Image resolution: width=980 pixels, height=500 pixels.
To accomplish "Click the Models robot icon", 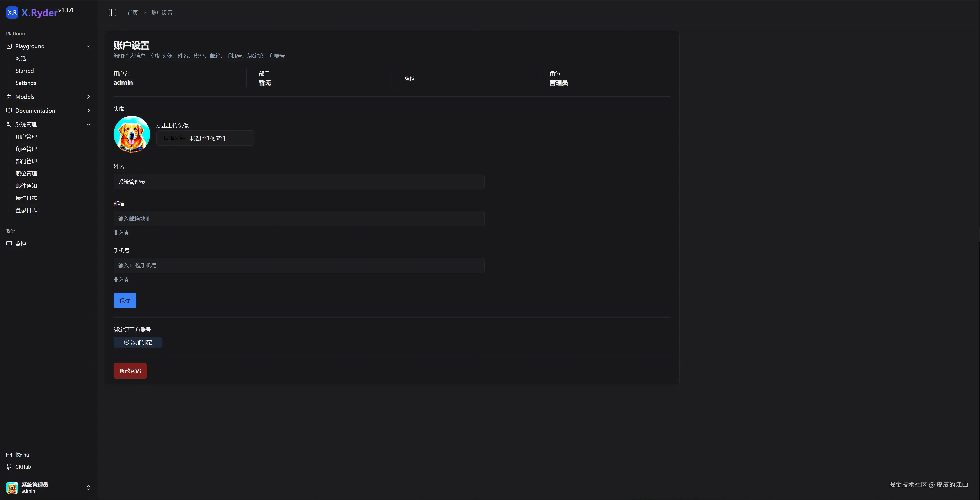I will (9, 97).
